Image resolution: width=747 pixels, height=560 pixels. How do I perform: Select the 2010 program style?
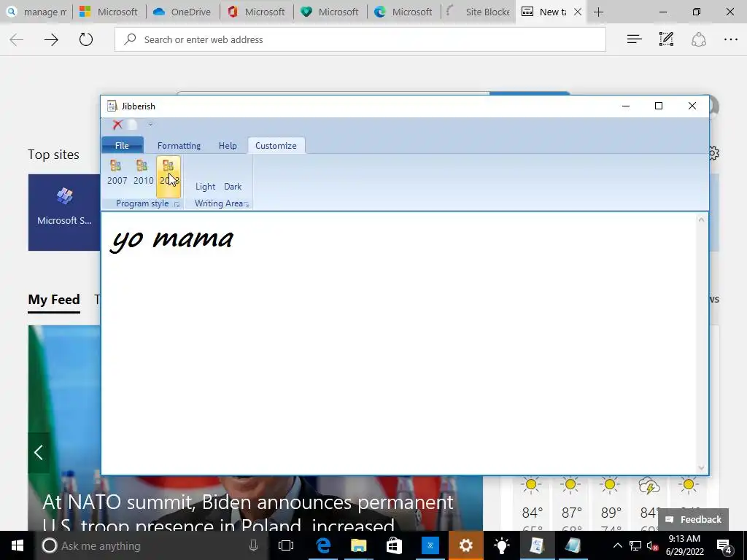point(143,173)
